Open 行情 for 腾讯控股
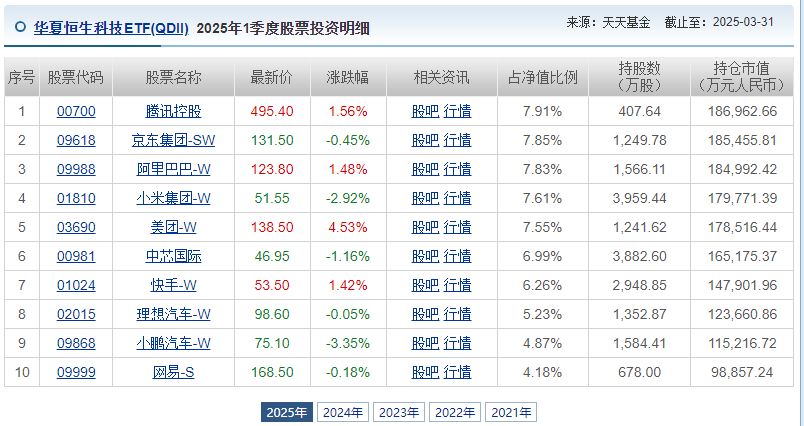This screenshot has width=804, height=426. click(x=457, y=111)
